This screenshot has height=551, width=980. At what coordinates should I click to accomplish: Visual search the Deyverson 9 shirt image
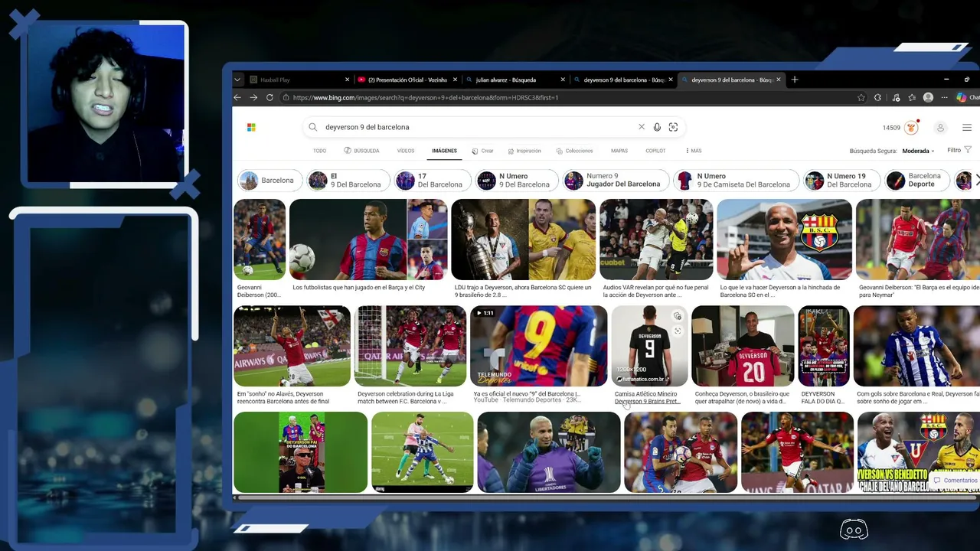point(678,331)
